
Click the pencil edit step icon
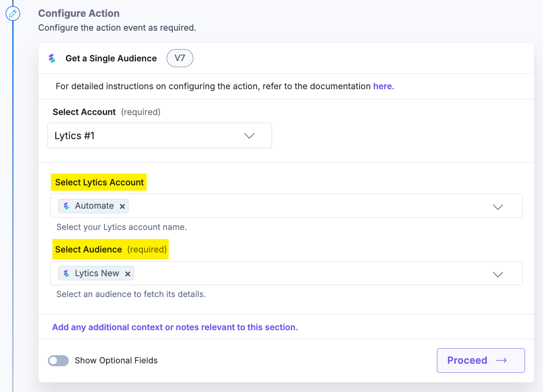pos(13,14)
